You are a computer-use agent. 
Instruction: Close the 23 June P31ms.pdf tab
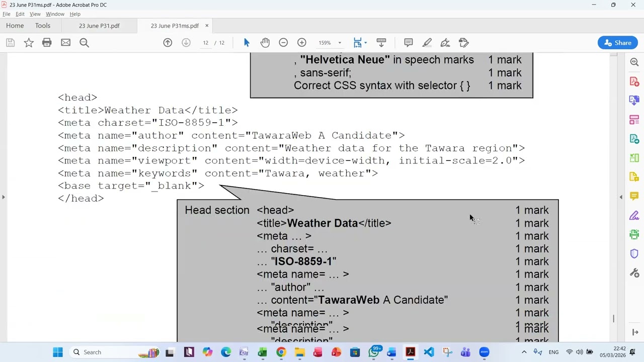click(206, 26)
